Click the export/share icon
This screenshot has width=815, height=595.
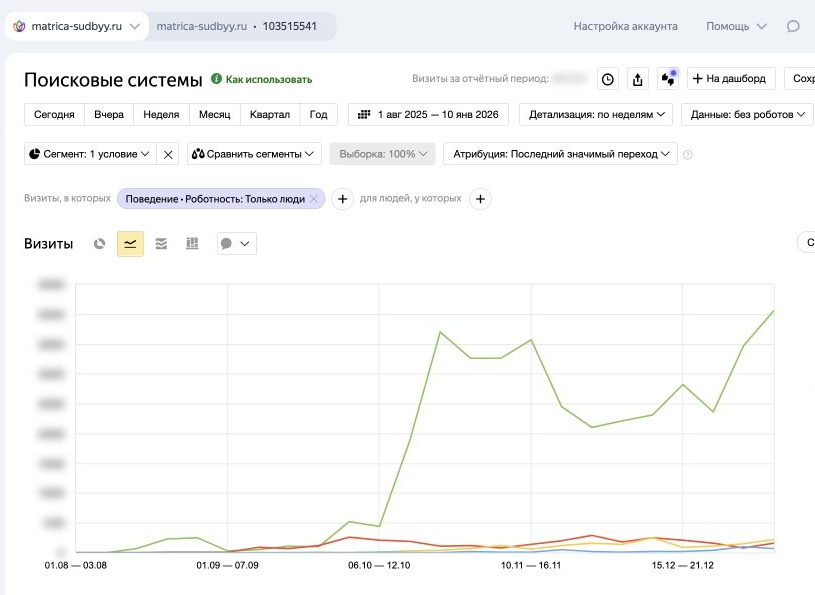(x=639, y=79)
